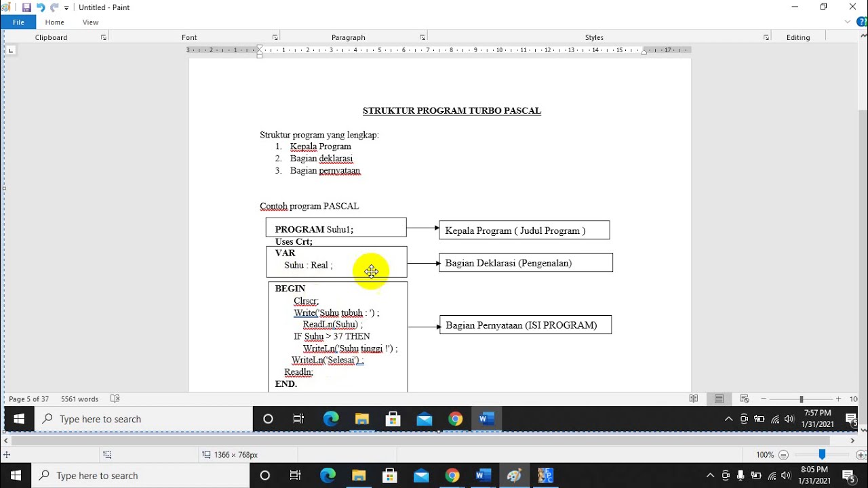The image size is (868, 488).
Task: Click the Paragraph dialog launcher in the captured Word ribbon
Action: pos(422,38)
